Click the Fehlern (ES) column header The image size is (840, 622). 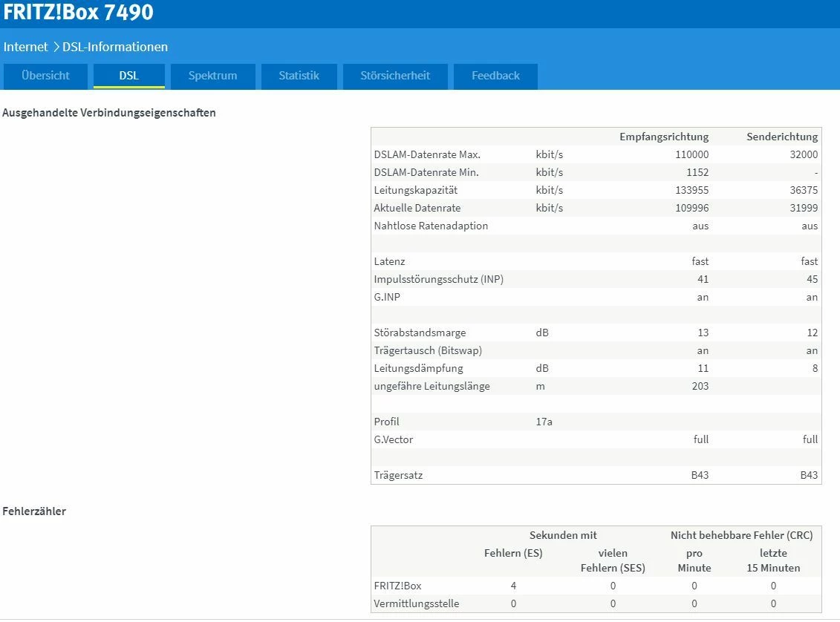pyautogui.click(x=513, y=553)
